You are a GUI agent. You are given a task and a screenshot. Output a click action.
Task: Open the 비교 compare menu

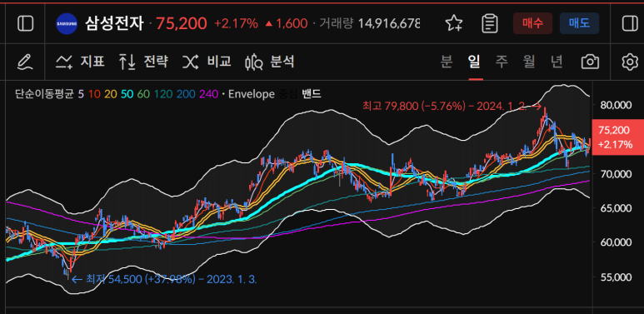[x=207, y=62]
